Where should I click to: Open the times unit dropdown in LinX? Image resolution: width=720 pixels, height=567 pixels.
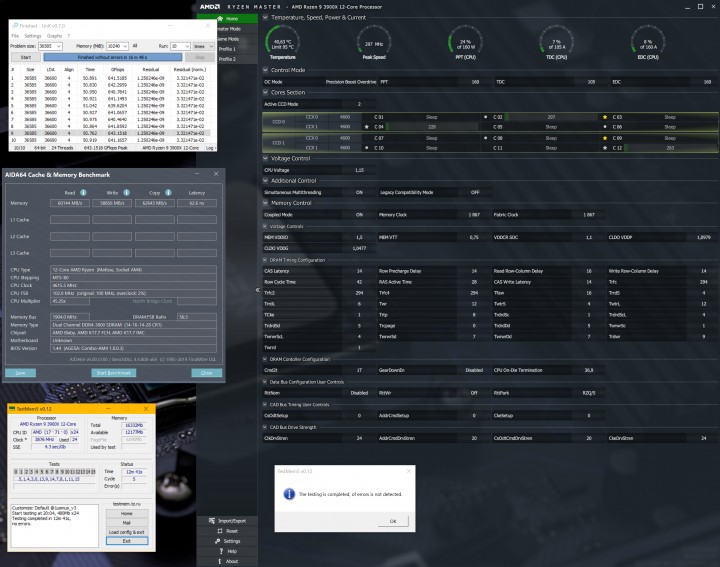tap(203, 46)
